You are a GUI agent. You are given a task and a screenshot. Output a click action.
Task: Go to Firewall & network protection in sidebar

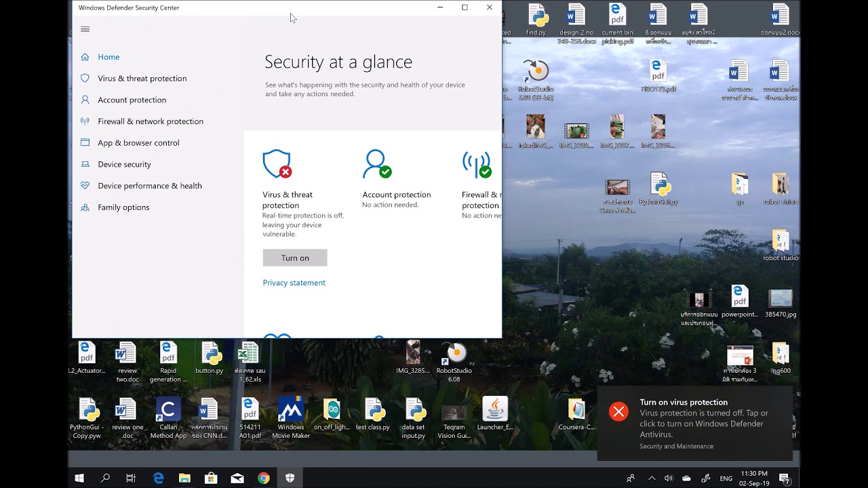tap(151, 121)
